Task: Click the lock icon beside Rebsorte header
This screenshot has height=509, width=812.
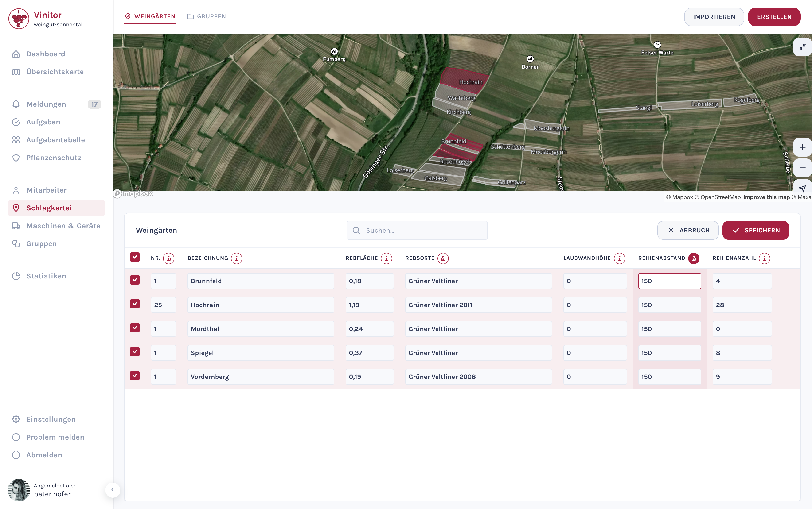Action: pyautogui.click(x=443, y=258)
